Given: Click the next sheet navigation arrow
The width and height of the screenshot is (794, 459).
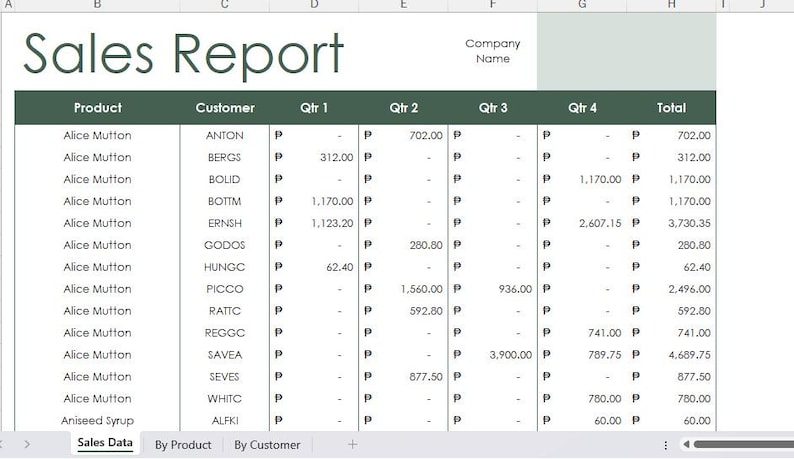Looking at the screenshot, I should pos(27,444).
